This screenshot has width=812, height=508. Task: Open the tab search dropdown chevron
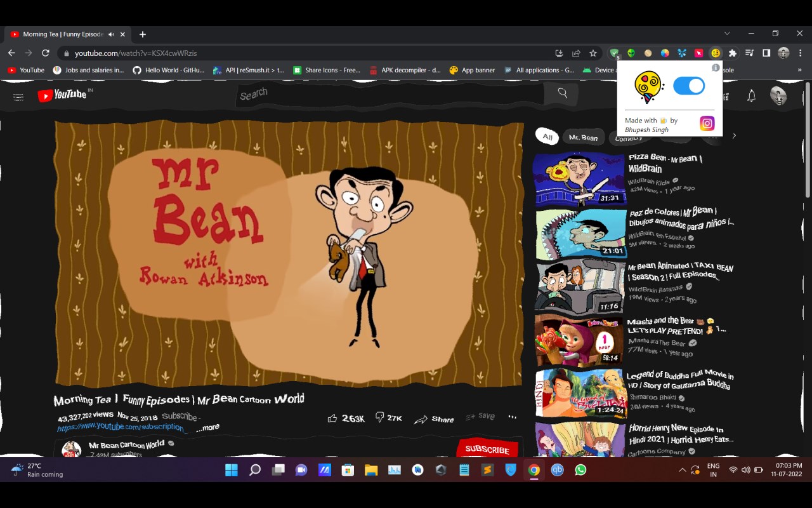click(727, 34)
